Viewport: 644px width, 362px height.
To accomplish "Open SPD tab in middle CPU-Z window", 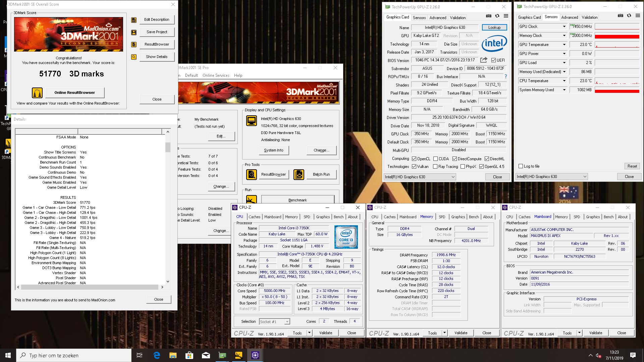I will tap(442, 217).
